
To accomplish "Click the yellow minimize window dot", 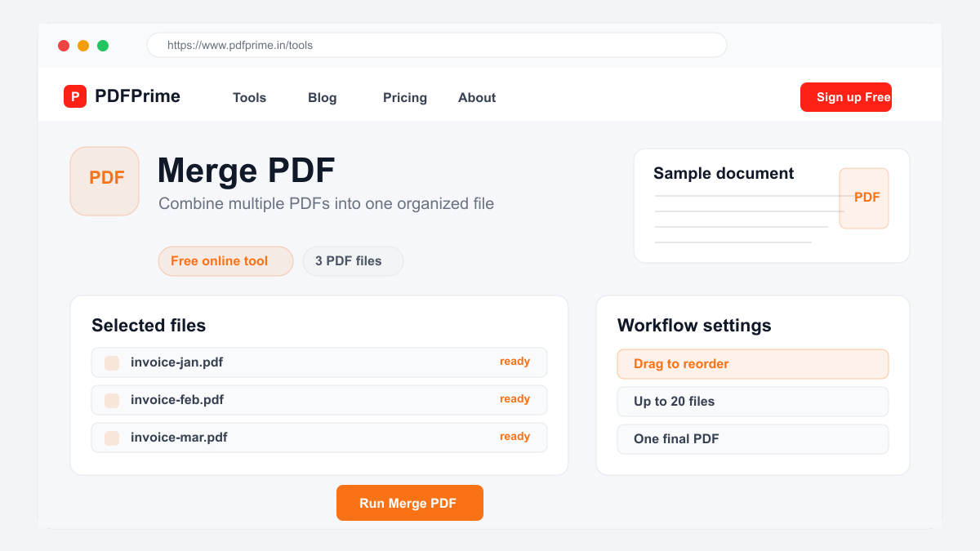I will [83, 46].
